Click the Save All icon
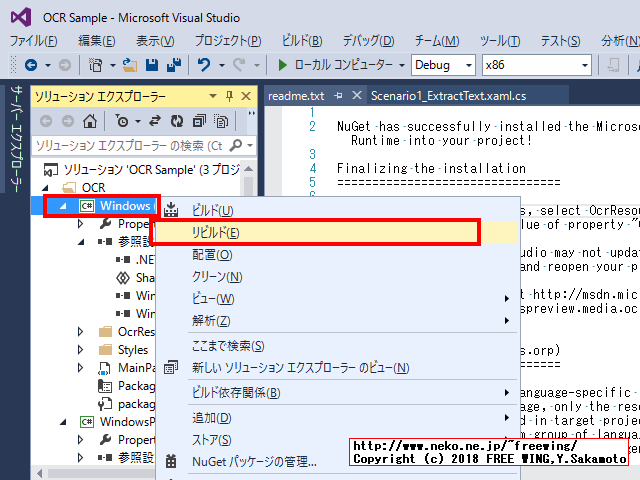The width and height of the screenshot is (640, 480). tap(174, 65)
